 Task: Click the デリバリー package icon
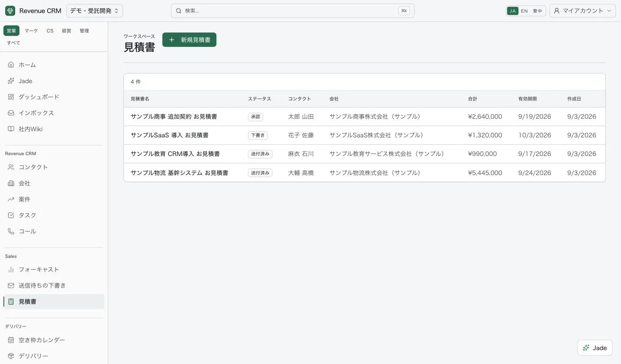tap(11, 356)
